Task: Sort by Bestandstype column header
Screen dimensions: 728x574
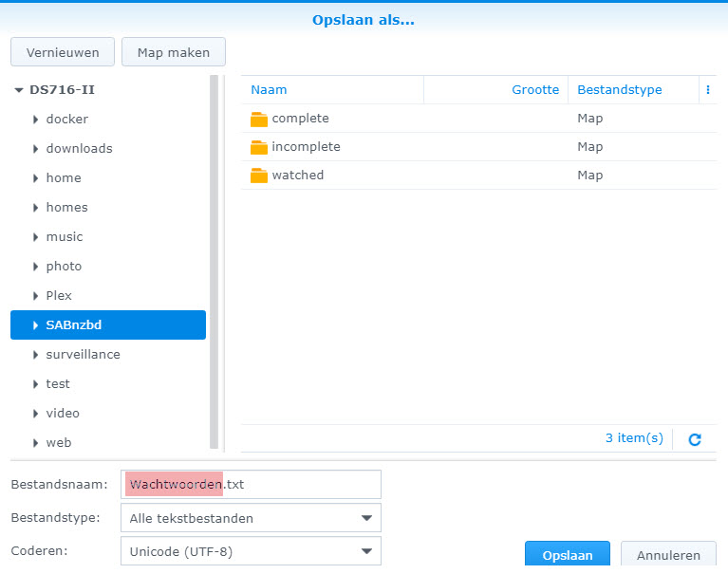Action: [x=620, y=90]
